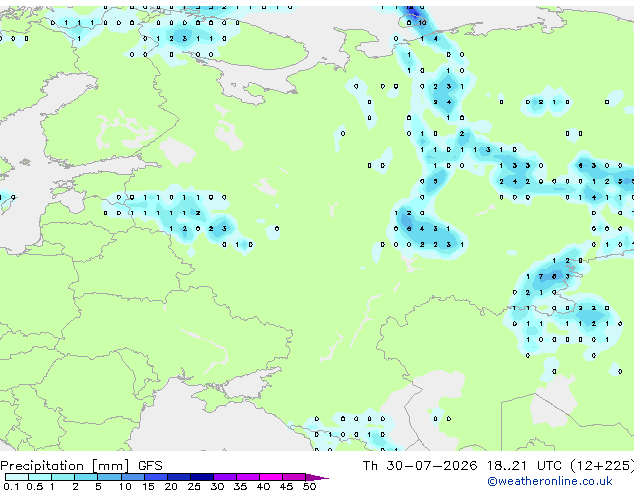Click the 35–40 mm legend color box
This screenshot has height=490, width=634.
coord(247,477)
